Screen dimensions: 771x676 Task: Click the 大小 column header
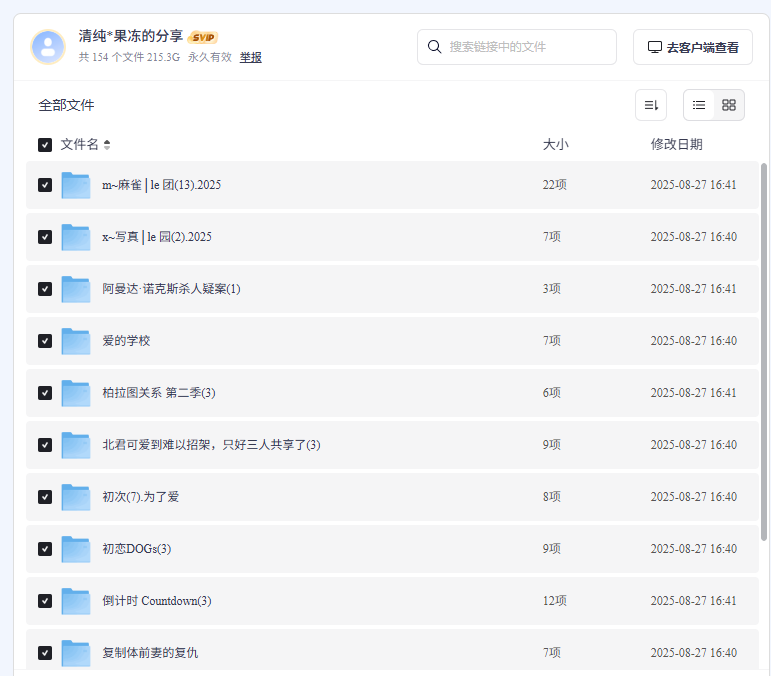coord(555,145)
